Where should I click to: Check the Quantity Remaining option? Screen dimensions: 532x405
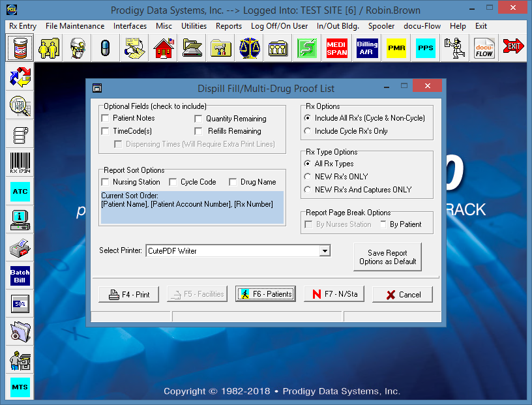click(199, 119)
